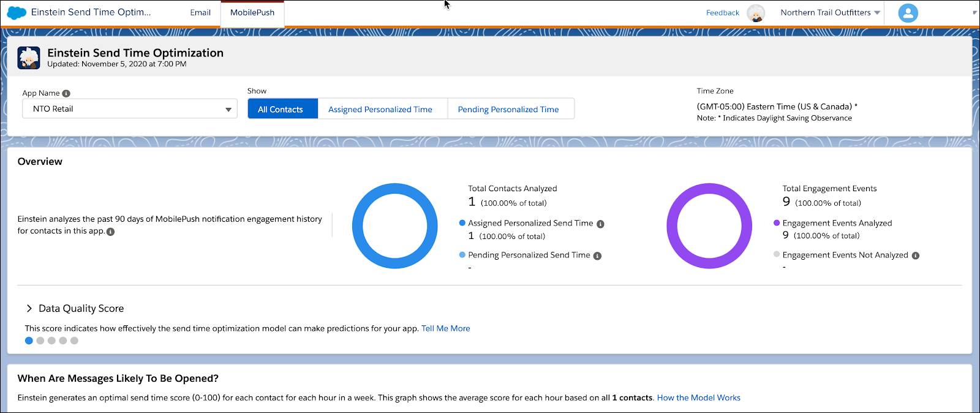Click the purple Engagement Events donut chart

(x=709, y=225)
